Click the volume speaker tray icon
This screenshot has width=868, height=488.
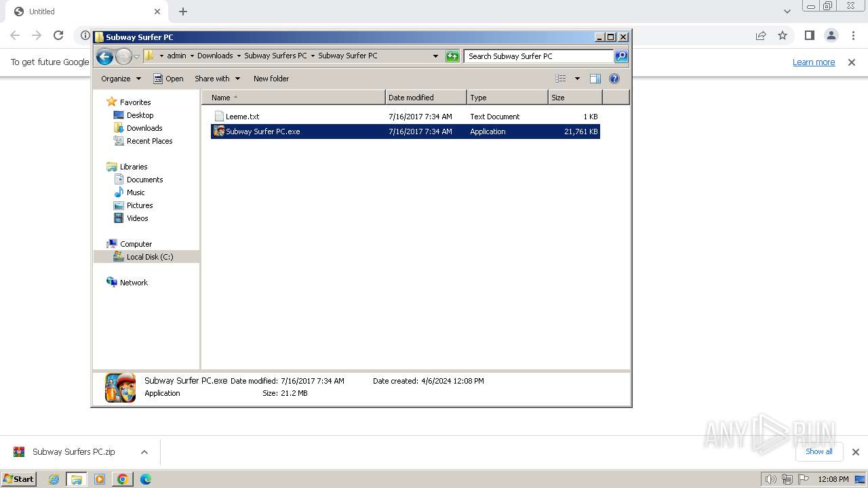[x=770, y=479]
